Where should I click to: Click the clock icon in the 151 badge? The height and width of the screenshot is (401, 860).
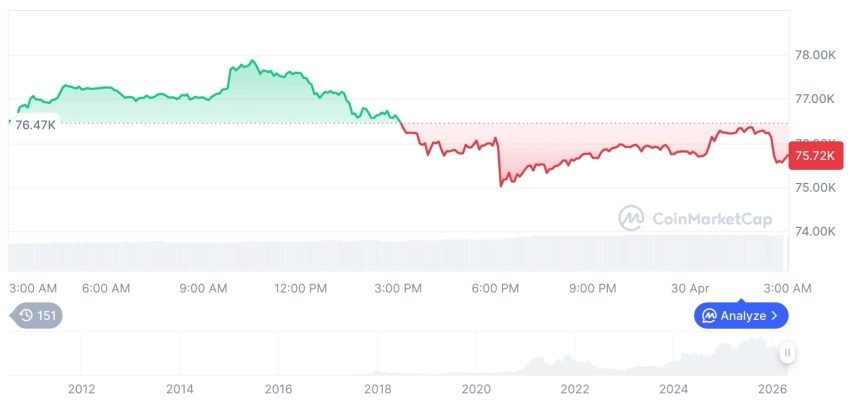(26, 316)
